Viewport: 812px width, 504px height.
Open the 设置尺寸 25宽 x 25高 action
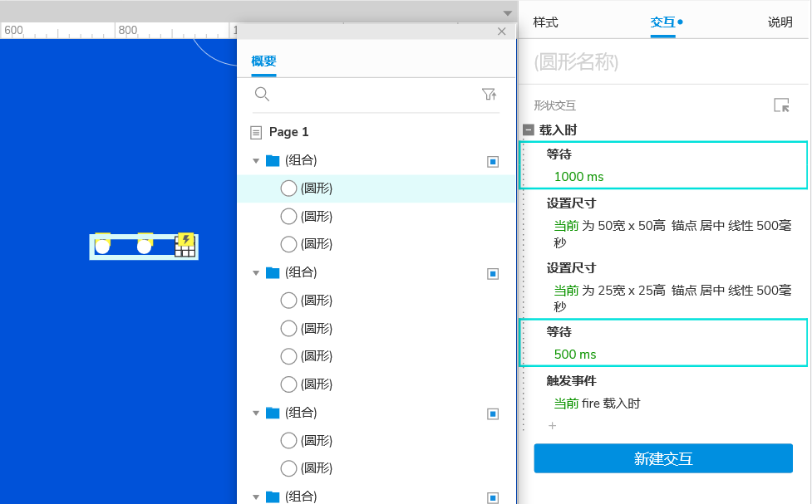tap(663, 287)
